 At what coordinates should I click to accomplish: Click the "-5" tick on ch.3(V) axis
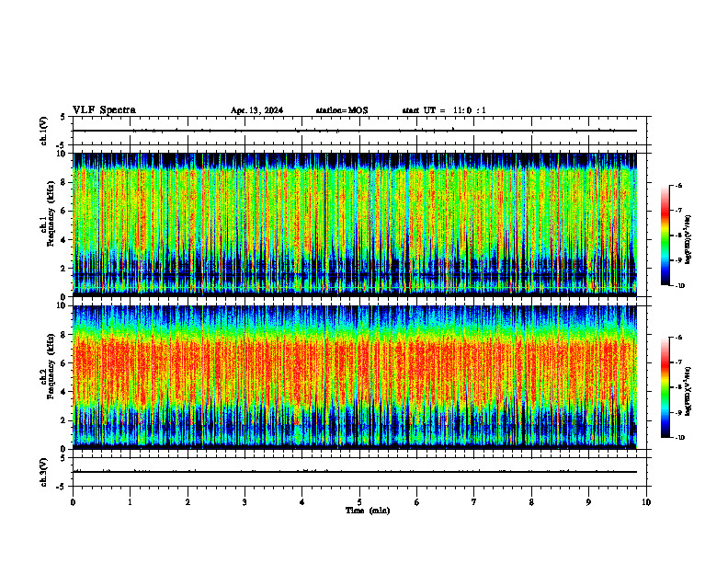[x=62, y=487]
